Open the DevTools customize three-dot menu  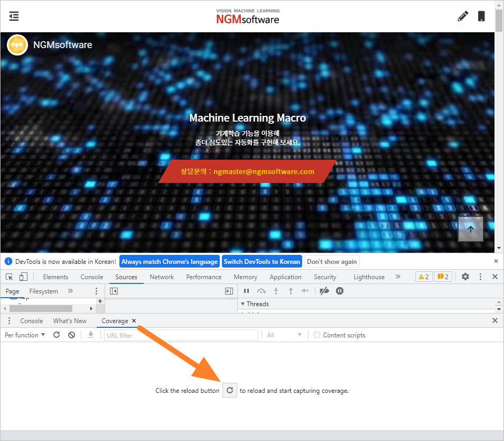pyautogui.click(x=480, y=277)
